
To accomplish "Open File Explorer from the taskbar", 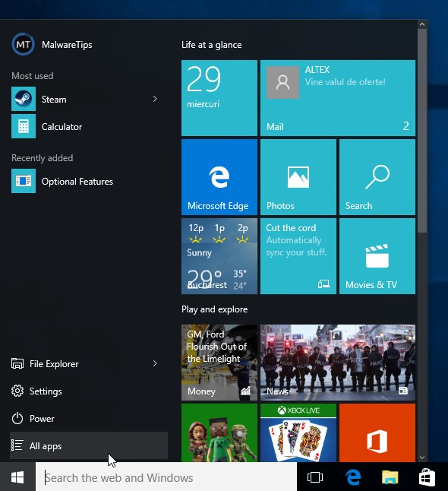I will tap(390, 477).
